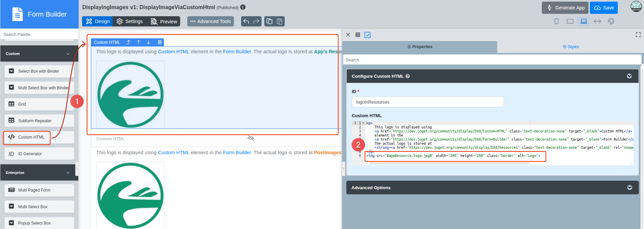The width and height of the screenshot is (644, 229).
Task: Click the properties Search field
Action: click(x=492, y=60)
